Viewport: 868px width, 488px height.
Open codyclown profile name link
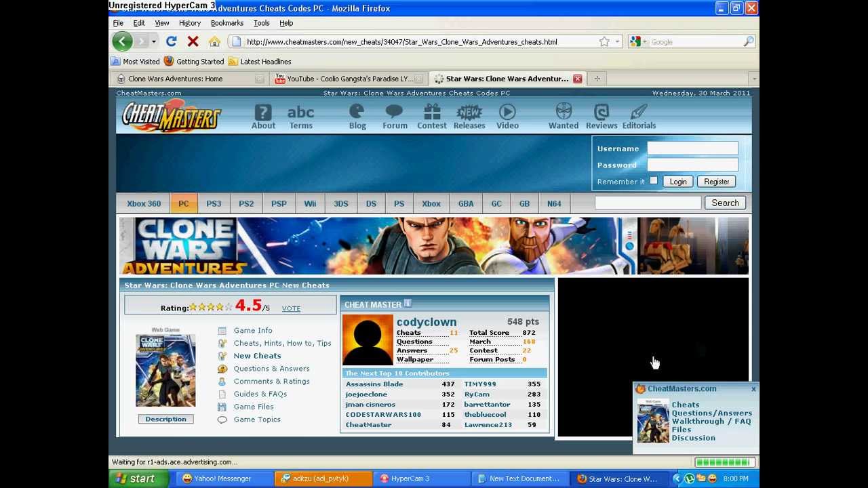point(427,322)
